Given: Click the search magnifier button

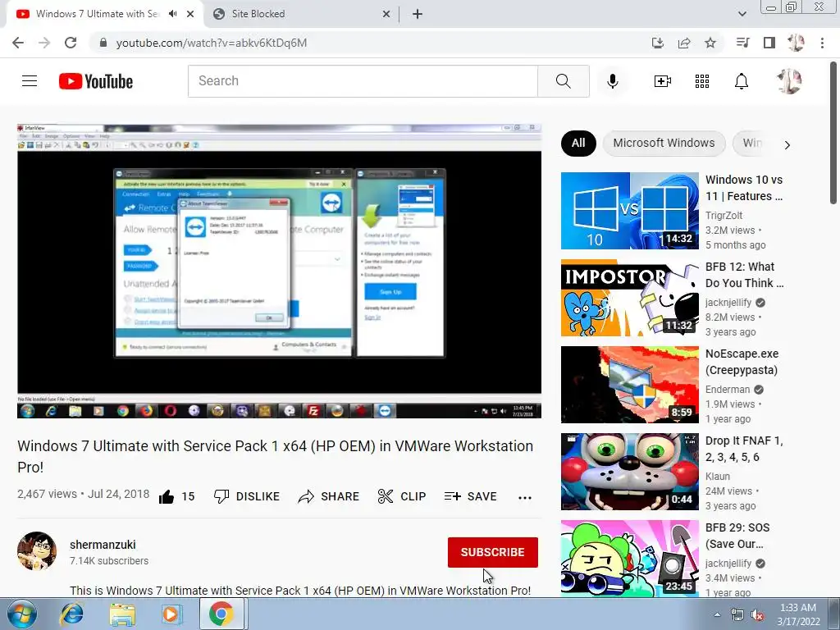Looking at the screenshot, I should click(x=563, y=81).
